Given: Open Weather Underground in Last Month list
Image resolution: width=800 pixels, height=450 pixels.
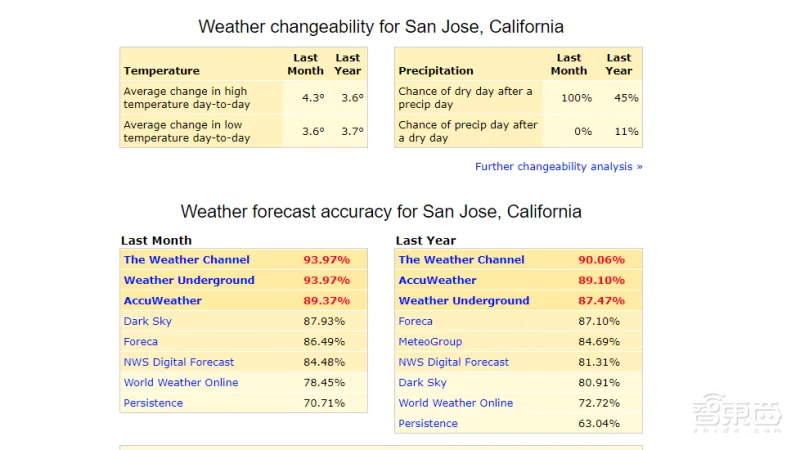Looking at the screenshot, I should point(189,280).
